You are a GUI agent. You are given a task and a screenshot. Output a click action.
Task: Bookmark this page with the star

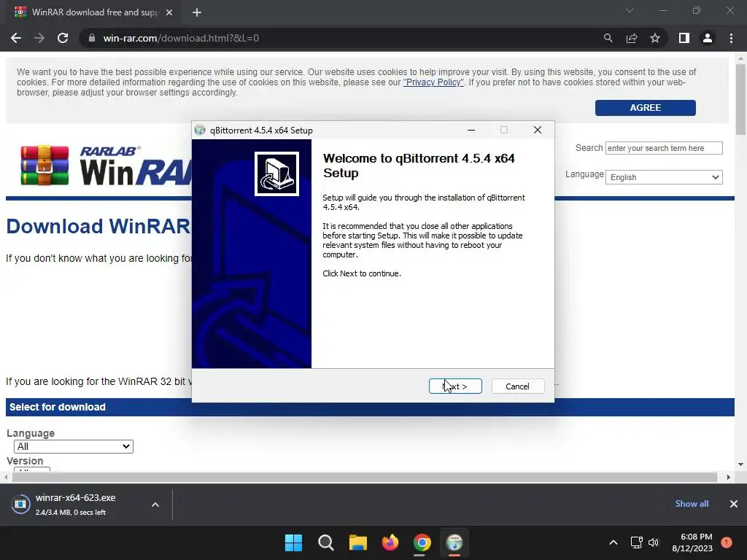[655, 38]
